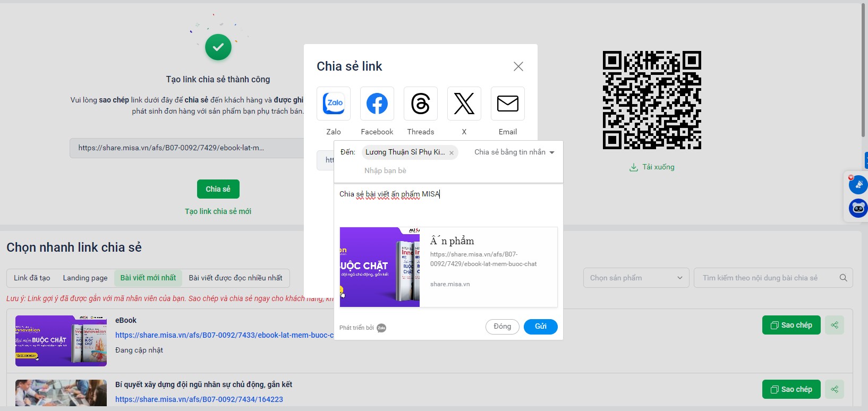Viewport: 868px width, 411px height.
Task: Share via the X icon
Action: (464, 104)
